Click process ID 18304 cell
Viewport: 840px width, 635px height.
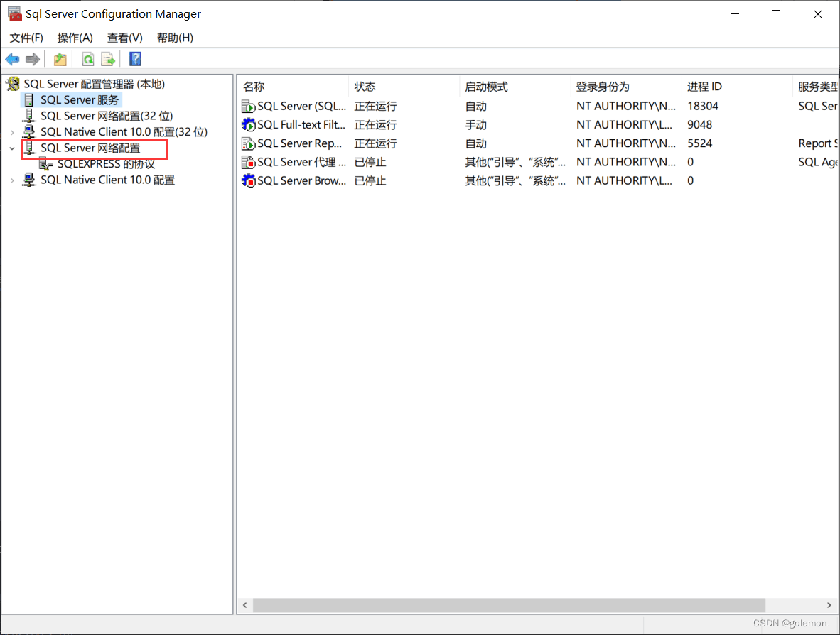click(703, 106)
